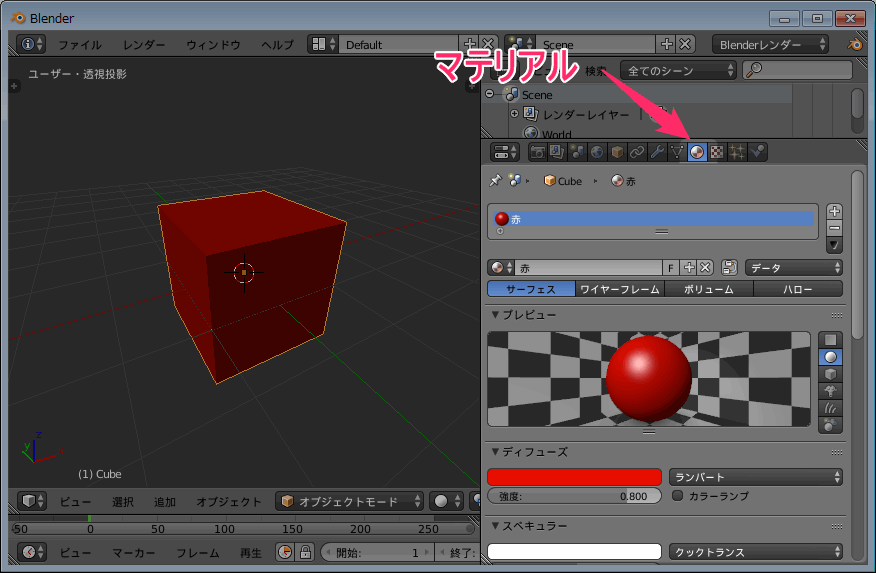Open the Constraints chain-link tab
Viewport: 876px width, 573px height.
[x=637, y=152]
